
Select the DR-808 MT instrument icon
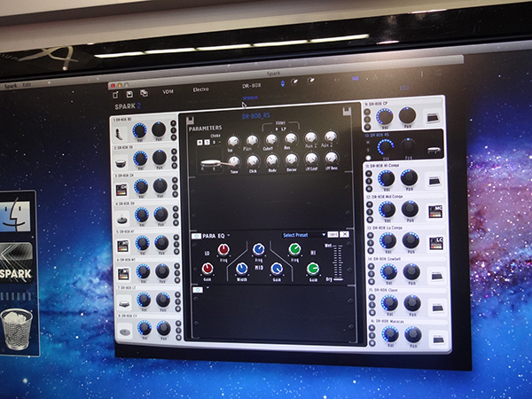tap(123, 273)
